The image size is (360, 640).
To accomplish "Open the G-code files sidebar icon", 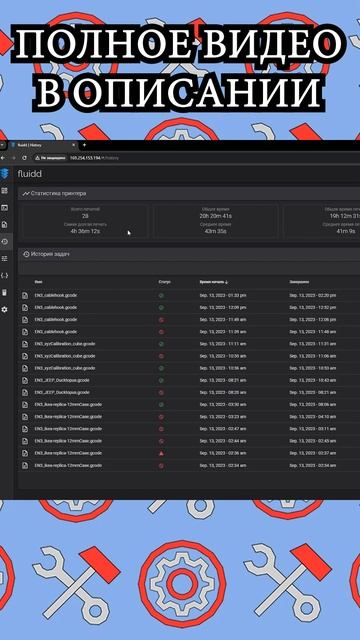I will point(4,224).
